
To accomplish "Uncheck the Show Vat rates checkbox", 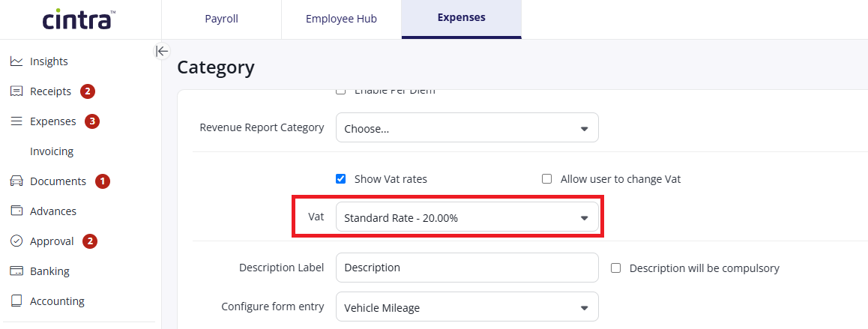I will coord(341,179).
